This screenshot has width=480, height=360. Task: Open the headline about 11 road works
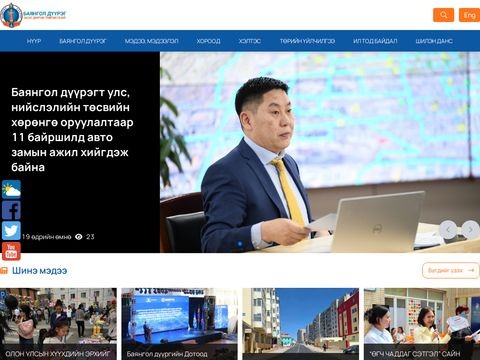click(72, 129)
